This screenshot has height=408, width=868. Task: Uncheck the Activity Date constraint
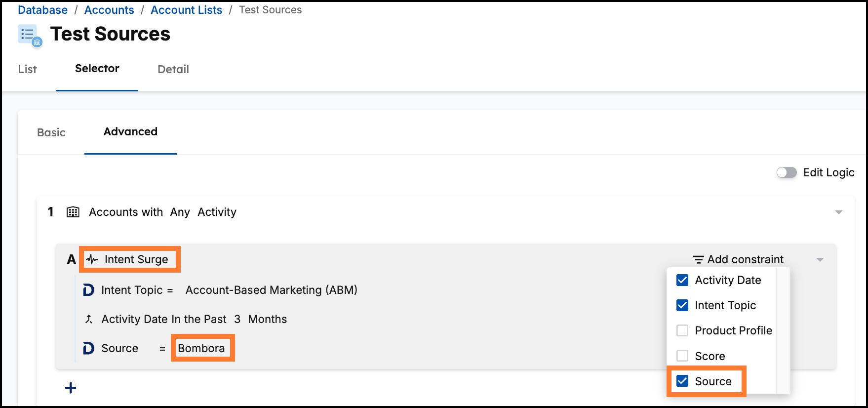coord(682,280)
